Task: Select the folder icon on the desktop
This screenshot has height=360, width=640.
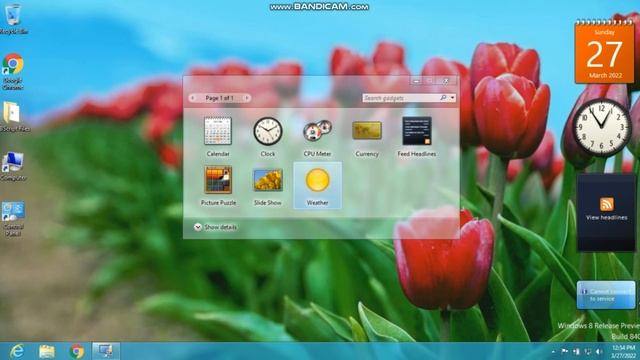Action: [x=13, y=117]
